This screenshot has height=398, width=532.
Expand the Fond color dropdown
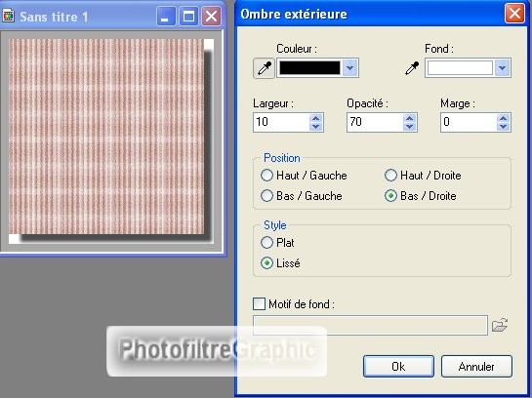click(502, 68)
